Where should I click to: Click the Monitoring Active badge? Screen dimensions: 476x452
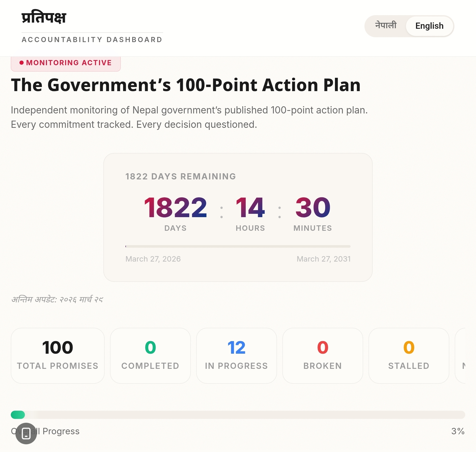(66, 63)
